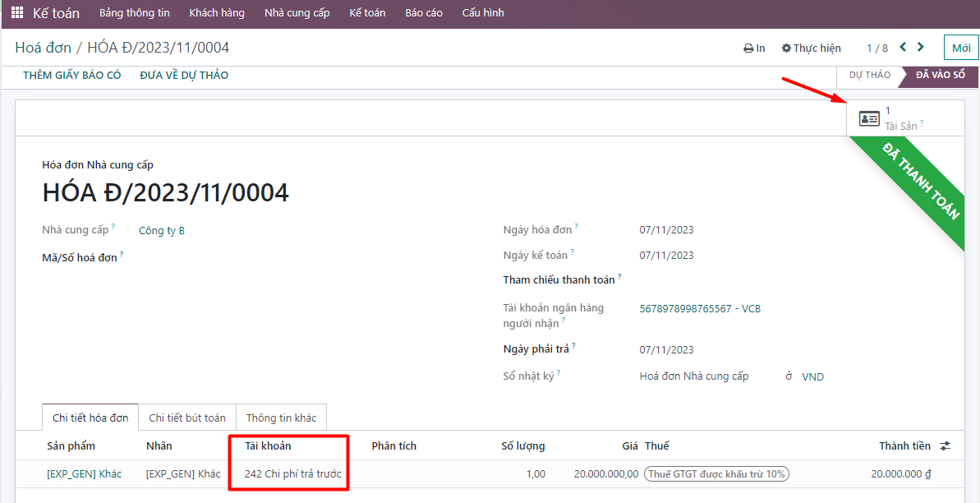Viewport: 980px width, 503px height.
Task: Click Thêm giấy báo có button
Action: (71, 76)
